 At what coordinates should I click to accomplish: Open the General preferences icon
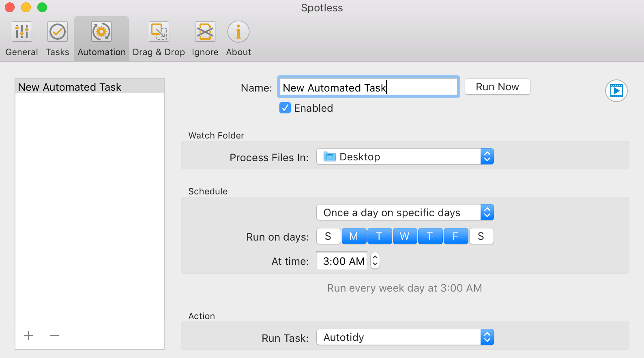click(22, 32)
